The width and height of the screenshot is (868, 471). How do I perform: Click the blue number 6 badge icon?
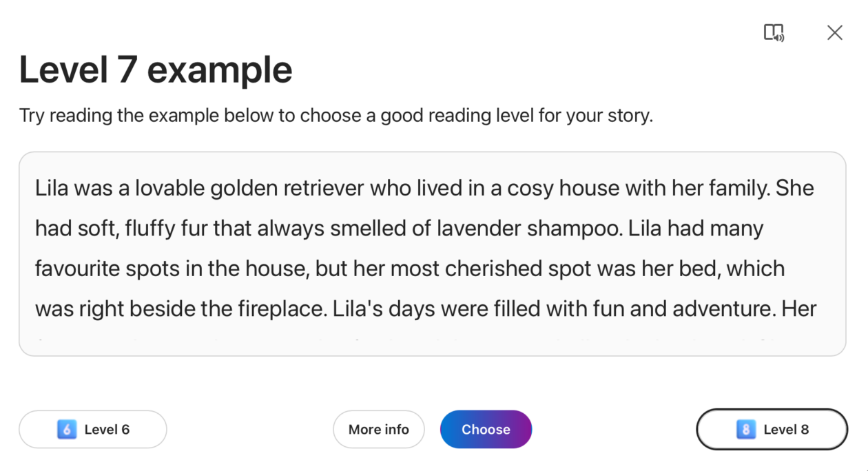tap(67, 430)
